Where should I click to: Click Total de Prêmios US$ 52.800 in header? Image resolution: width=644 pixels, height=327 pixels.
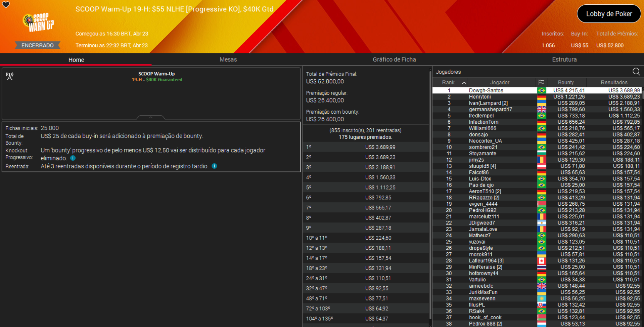click(610, 45)
